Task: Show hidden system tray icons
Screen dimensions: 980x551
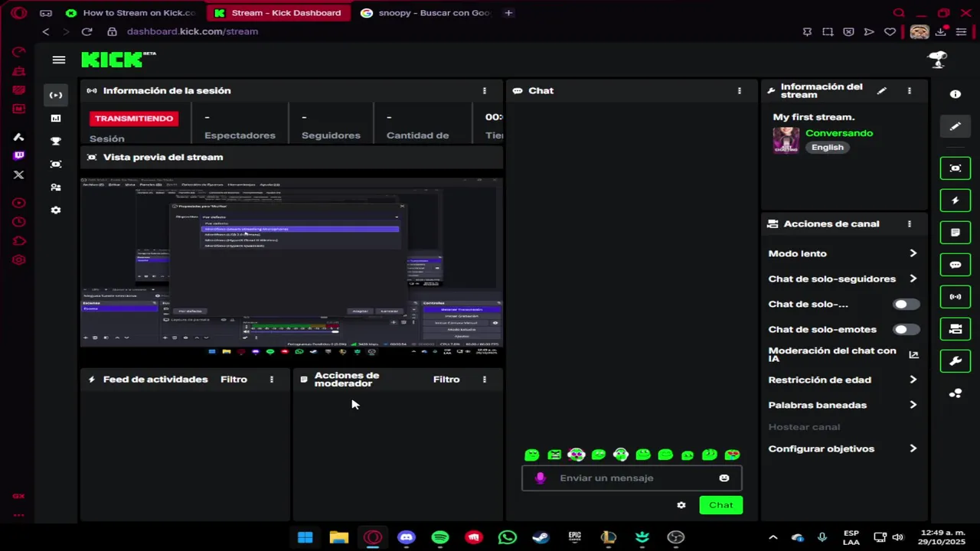Action: (x=773, y=537)
